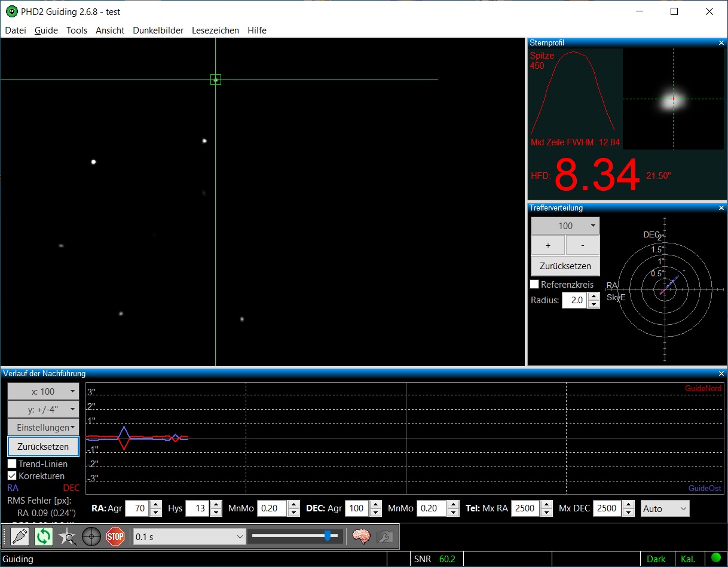
Task: Open the Datei menu
Action: (16, 30)
